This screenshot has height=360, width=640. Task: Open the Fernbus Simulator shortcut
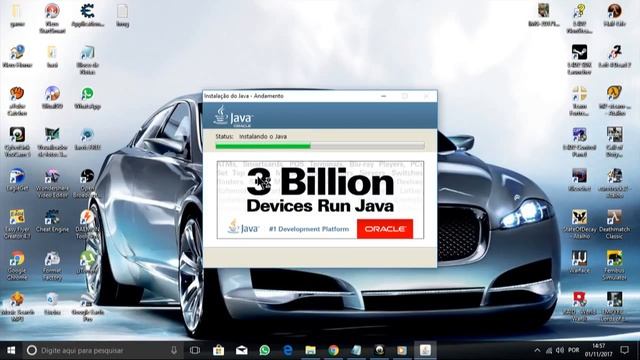614,266
